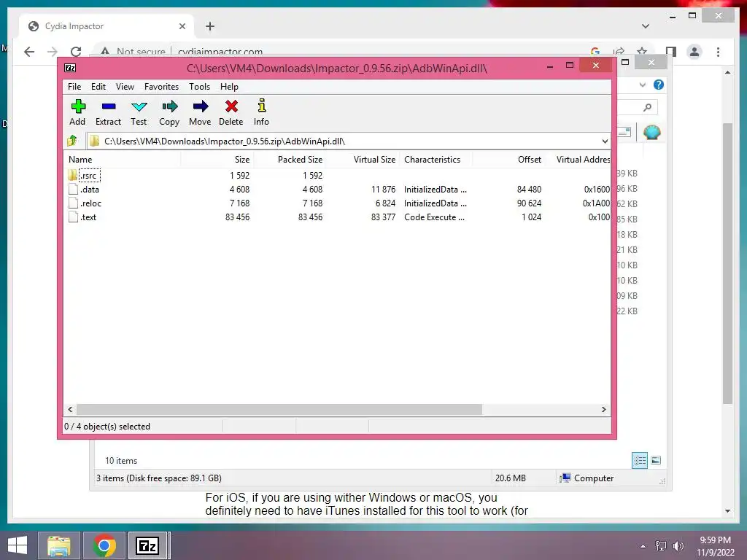The image size is (747, 560).
Task: Click the 7-Zip address path field
Action: point(348,141)
